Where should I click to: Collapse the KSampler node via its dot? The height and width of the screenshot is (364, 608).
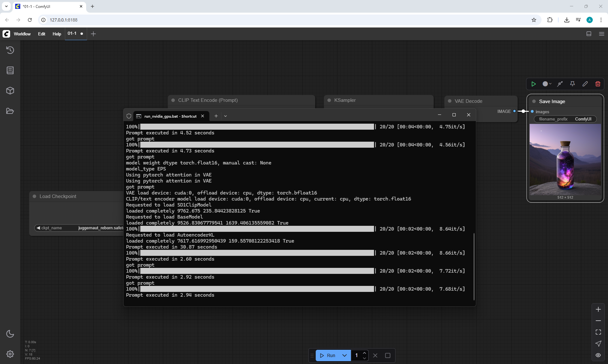coord(329,100)
